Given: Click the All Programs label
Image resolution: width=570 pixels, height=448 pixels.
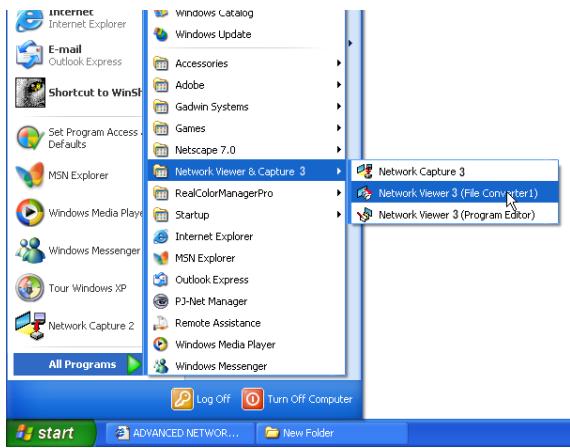Looking at the screenshot, I should pos(83,364).
